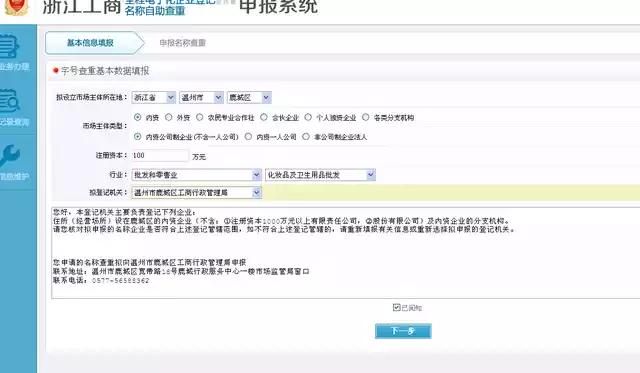Viewport: 640px width, 373px height.
Task: Open the 化妆品及卫生用品批发 sub-industry dropdown
Action: pyautogui.click(x=320, y=175)
